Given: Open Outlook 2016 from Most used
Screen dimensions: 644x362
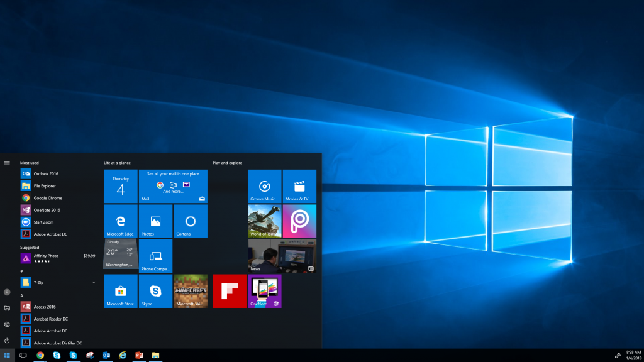Looking at the screenshot, I should pos(58,173).
